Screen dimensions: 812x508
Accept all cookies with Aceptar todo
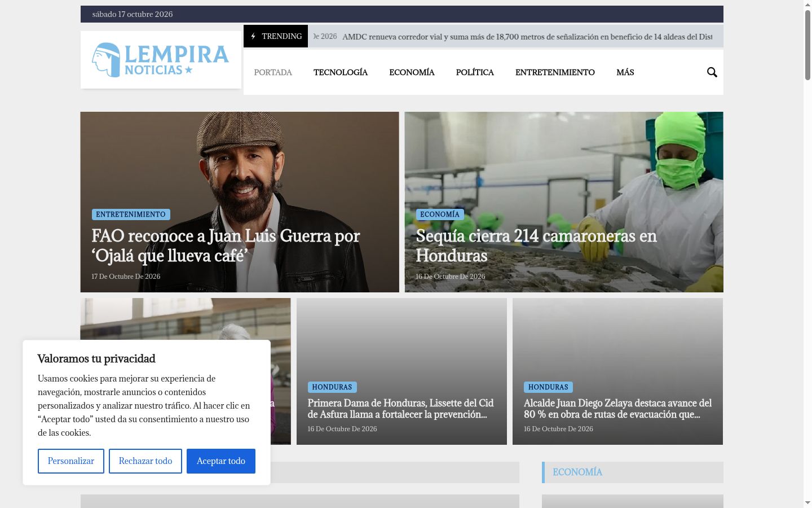(x=221, y=461)
